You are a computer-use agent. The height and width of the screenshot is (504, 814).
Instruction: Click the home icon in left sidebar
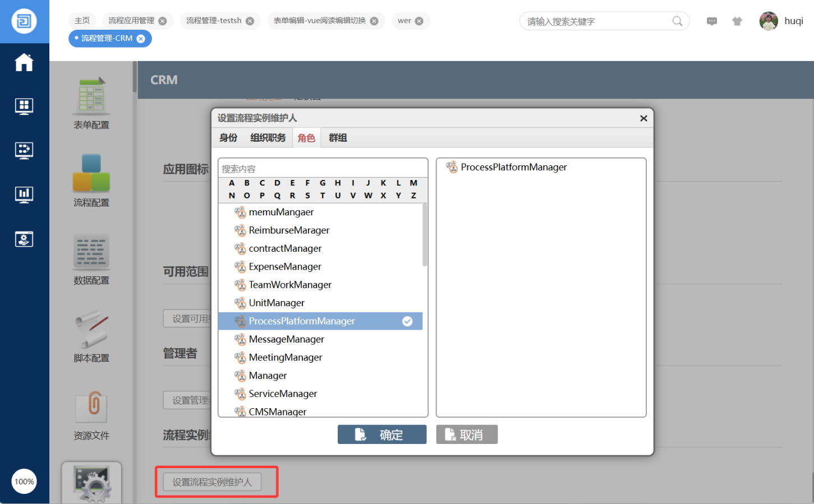(24, 62)
